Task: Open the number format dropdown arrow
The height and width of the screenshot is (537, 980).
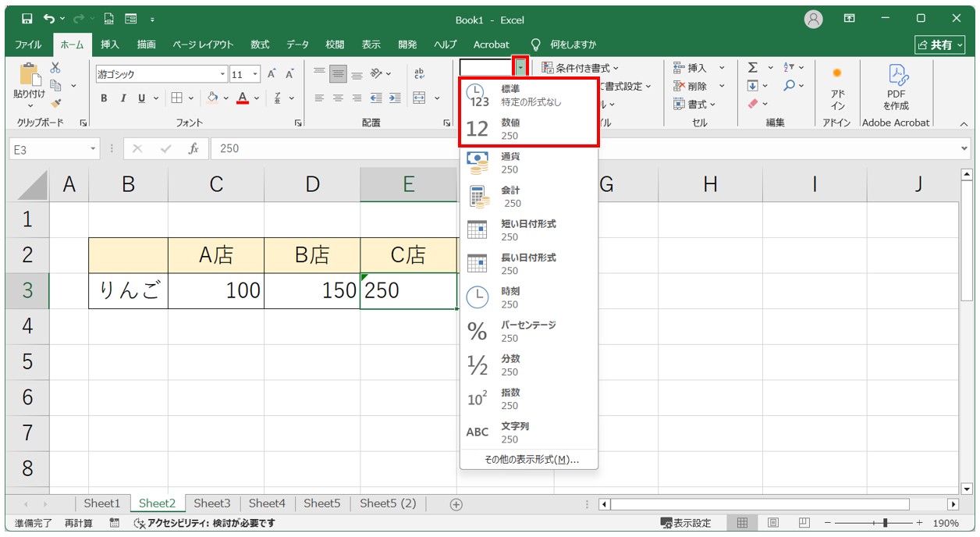Action: [520, 67]
